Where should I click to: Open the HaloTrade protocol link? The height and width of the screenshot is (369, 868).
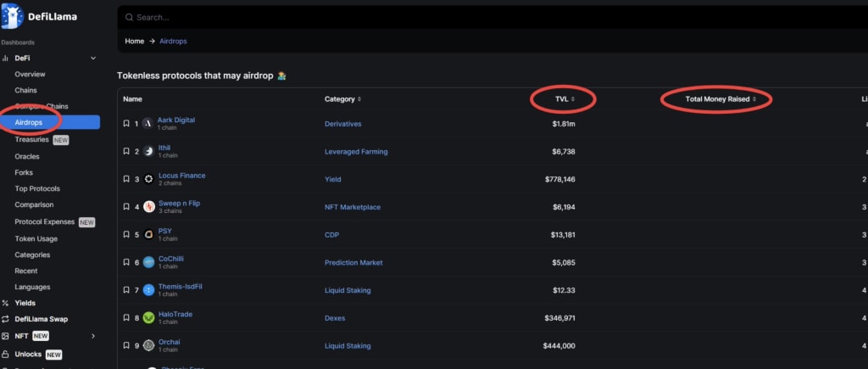[175, 314]
